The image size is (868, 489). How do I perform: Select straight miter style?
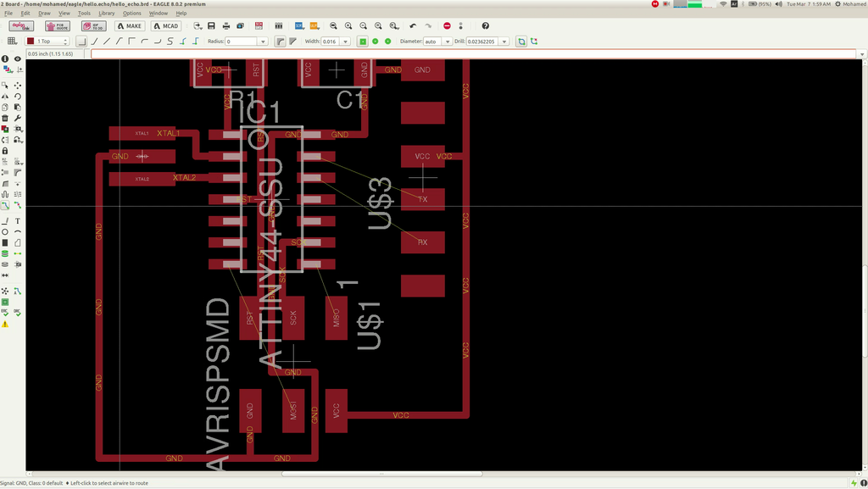tap(292, 42)
